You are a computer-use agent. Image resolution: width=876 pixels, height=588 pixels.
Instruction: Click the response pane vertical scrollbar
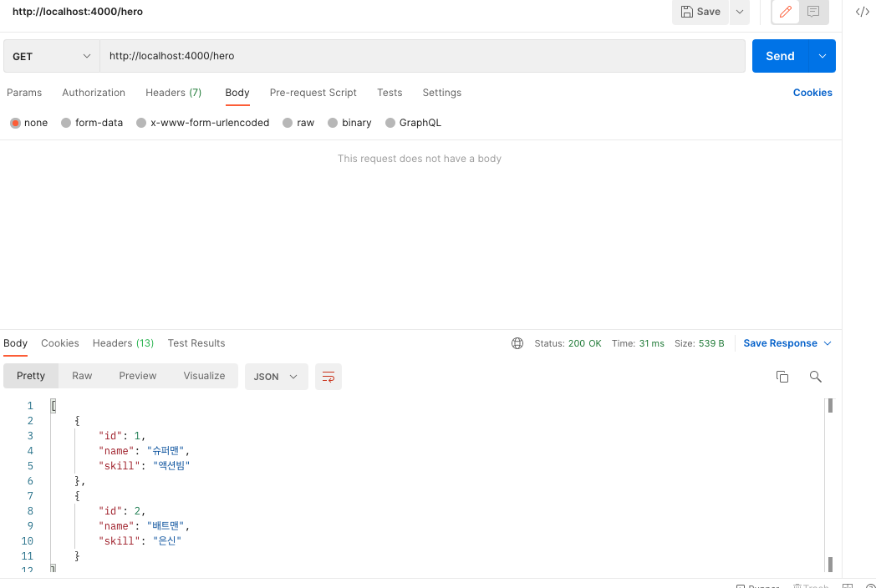pyautogui.click(x=830, y=484)
